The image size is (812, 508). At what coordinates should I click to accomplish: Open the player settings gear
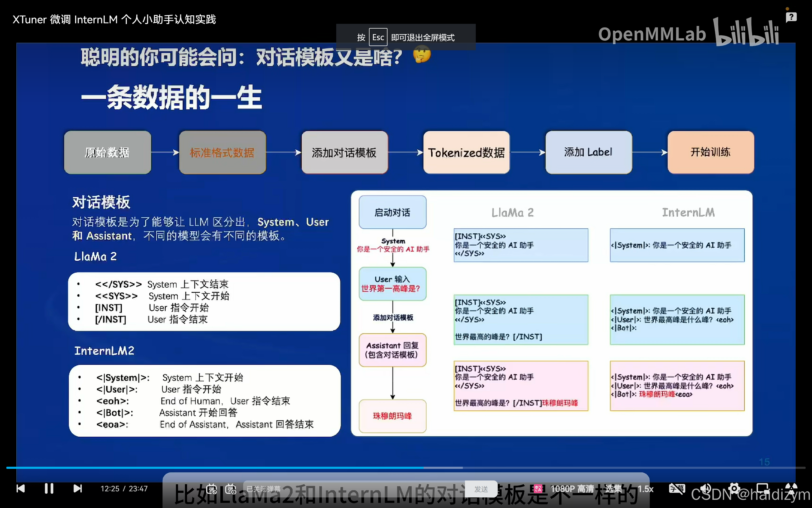click(x=734, y=488)
